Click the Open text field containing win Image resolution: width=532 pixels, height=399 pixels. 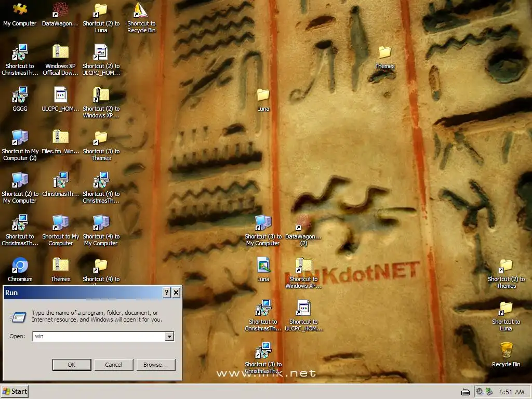99,336
